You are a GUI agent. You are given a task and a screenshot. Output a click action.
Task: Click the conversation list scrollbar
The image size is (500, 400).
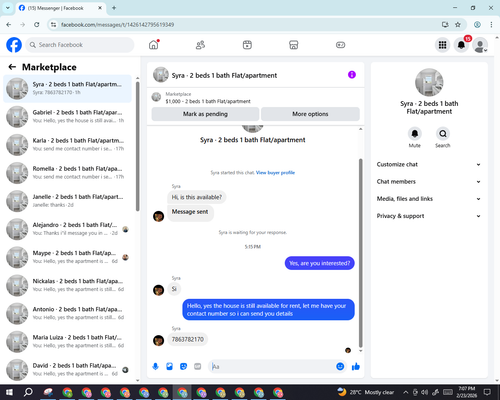click(137, 146)
